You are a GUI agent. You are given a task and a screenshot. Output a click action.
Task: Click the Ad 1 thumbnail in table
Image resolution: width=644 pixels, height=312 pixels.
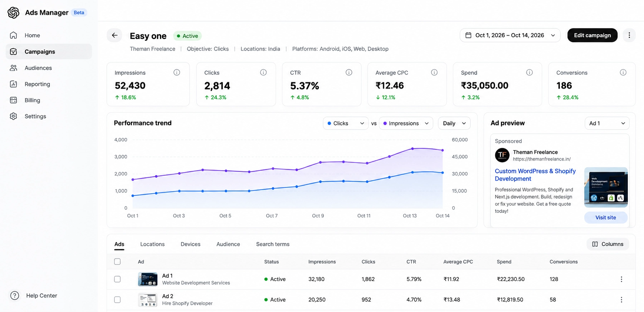point(148,279)
